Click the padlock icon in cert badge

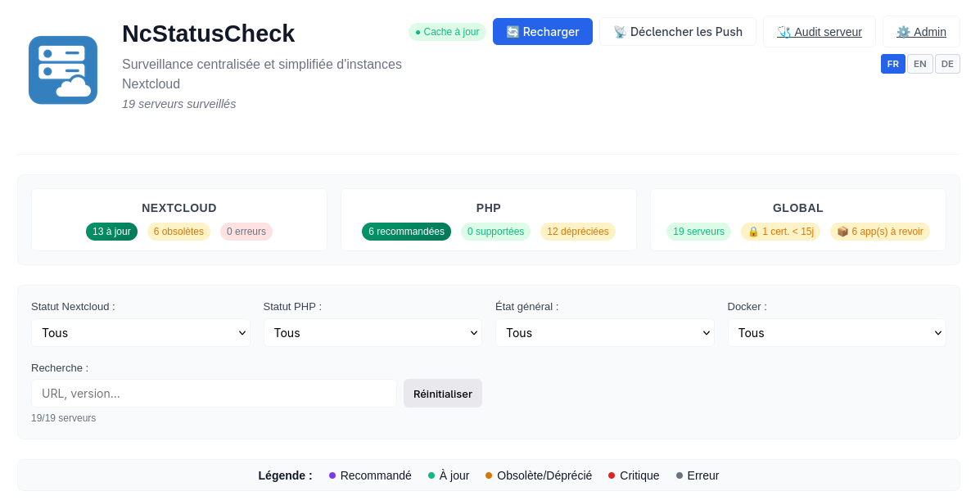click(x=753, y=232)
